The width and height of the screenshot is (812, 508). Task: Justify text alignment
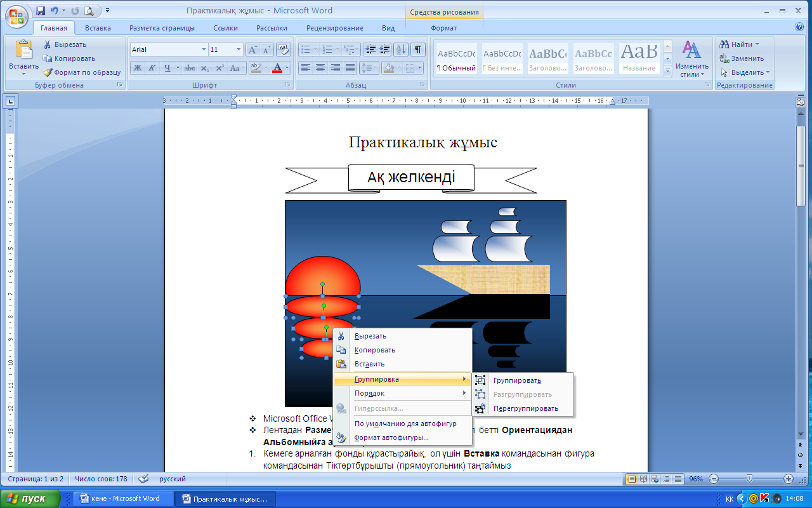point(350,68)
